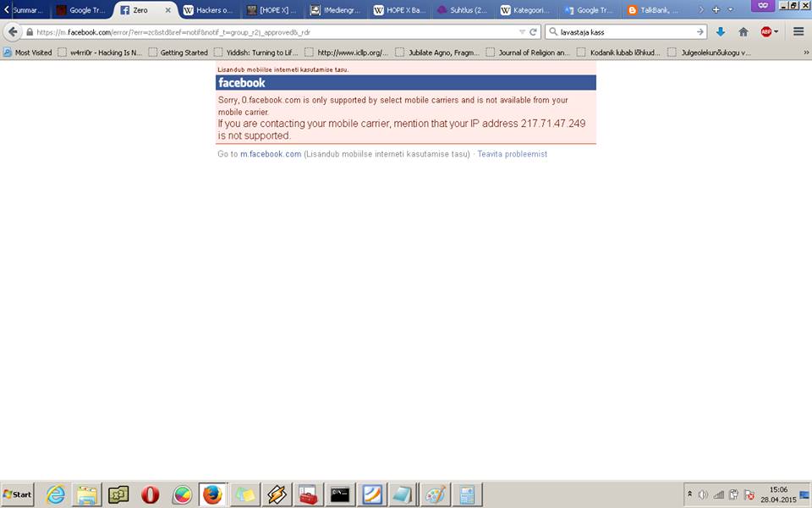Go back with the browser back arrow
The width and height of the screenshot is (812, 508).
pyautogui.click(x=13, y=32)
